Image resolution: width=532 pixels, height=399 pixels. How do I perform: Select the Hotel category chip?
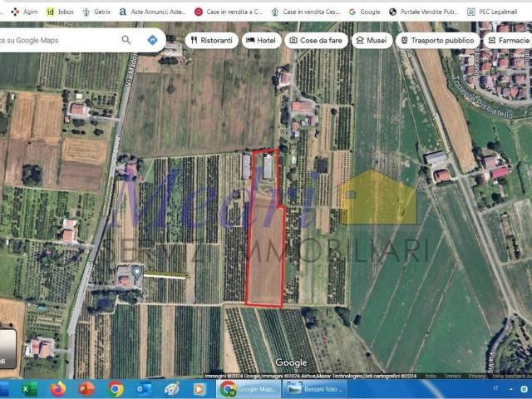point(260,40)
